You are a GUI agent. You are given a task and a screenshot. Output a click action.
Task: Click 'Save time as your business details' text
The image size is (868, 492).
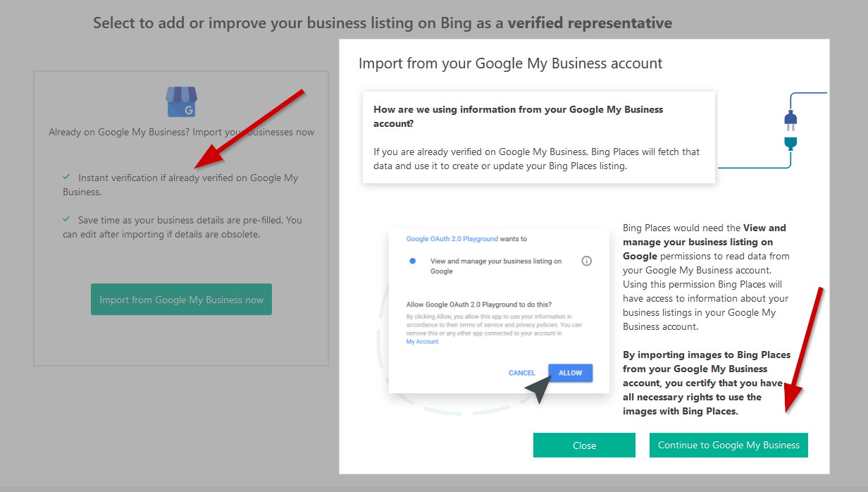[x=182, y=227]
